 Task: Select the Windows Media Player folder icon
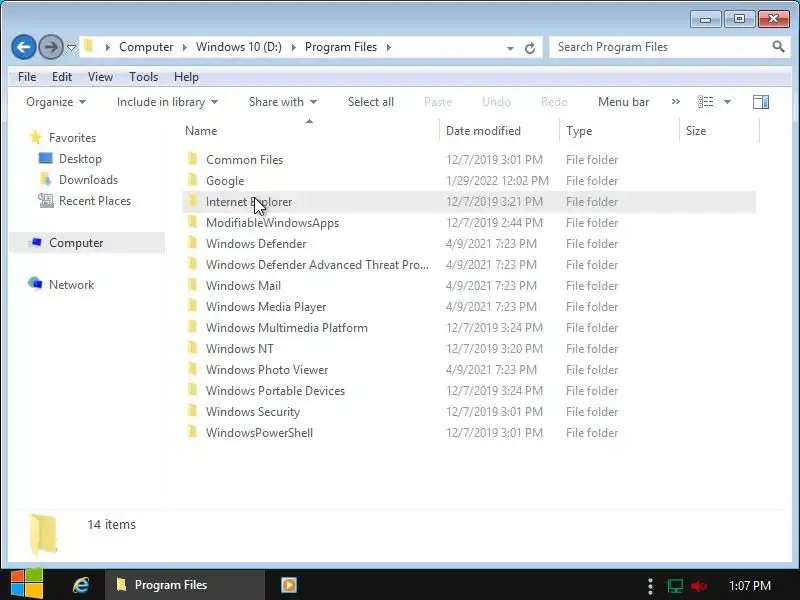(x=192, y=306)
